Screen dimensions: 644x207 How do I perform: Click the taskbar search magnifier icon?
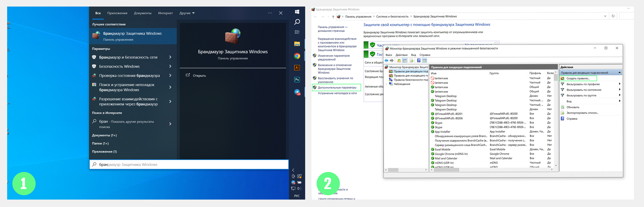[x=297, y=22]
